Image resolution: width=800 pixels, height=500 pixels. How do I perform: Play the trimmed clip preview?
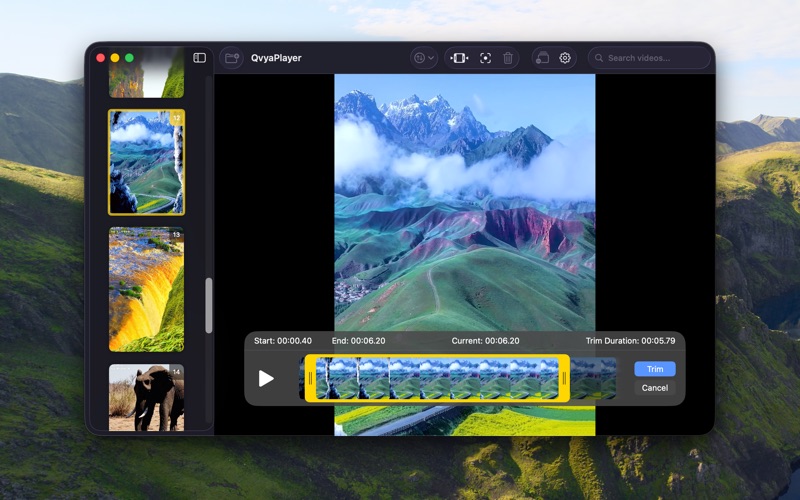[x=266, y=379]
